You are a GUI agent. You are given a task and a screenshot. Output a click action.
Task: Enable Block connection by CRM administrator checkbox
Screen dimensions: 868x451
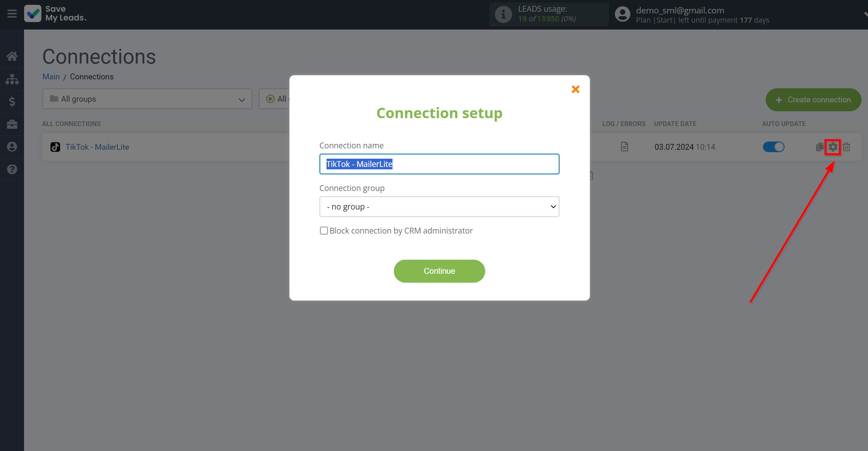pos(324,230)
